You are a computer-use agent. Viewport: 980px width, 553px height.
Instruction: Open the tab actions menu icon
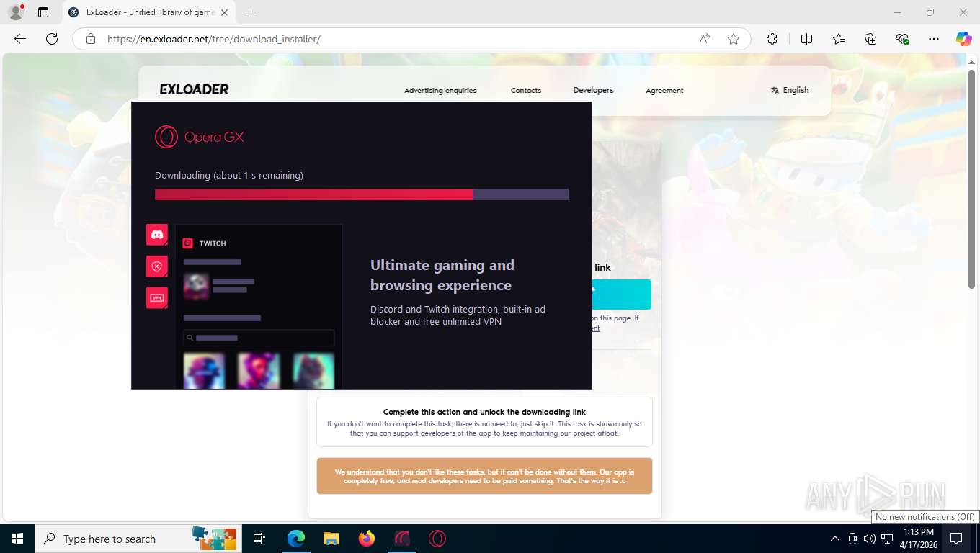[43, 12]
